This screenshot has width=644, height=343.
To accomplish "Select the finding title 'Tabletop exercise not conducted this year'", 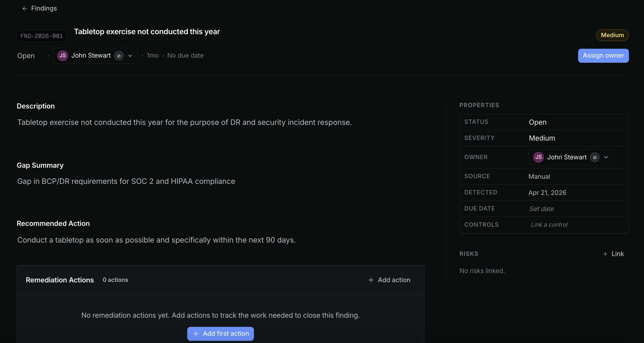I will click(x=147, y=32).
